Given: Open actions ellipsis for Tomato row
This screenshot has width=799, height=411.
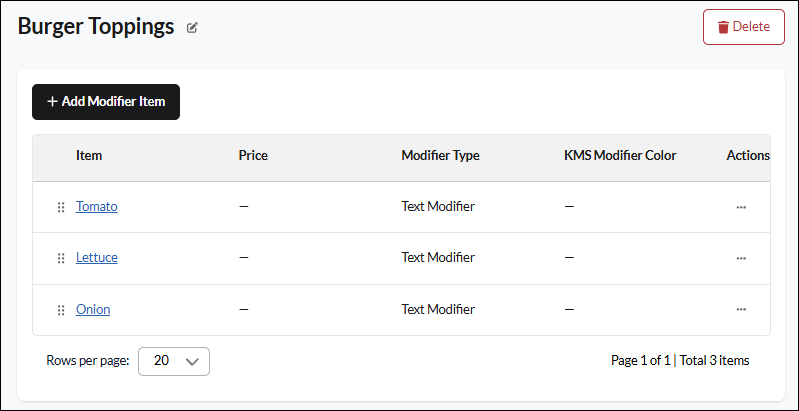Looking at the screenshot, I should coord(741,207).
